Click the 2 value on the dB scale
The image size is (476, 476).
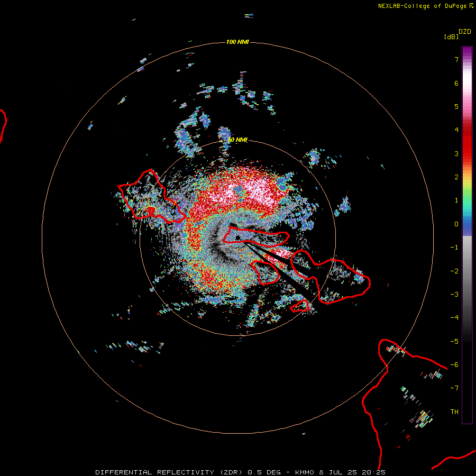(456, 177)
